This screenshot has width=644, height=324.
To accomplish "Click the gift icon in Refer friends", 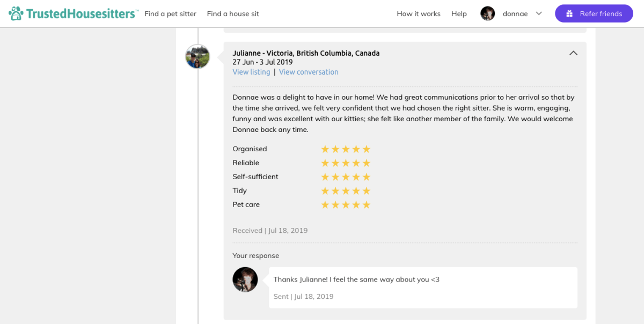I will click(569, 14).
